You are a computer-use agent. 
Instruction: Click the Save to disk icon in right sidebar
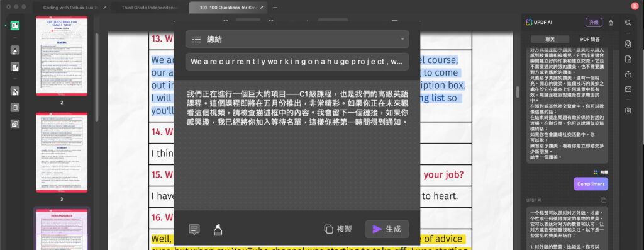(x=628, y=110)
